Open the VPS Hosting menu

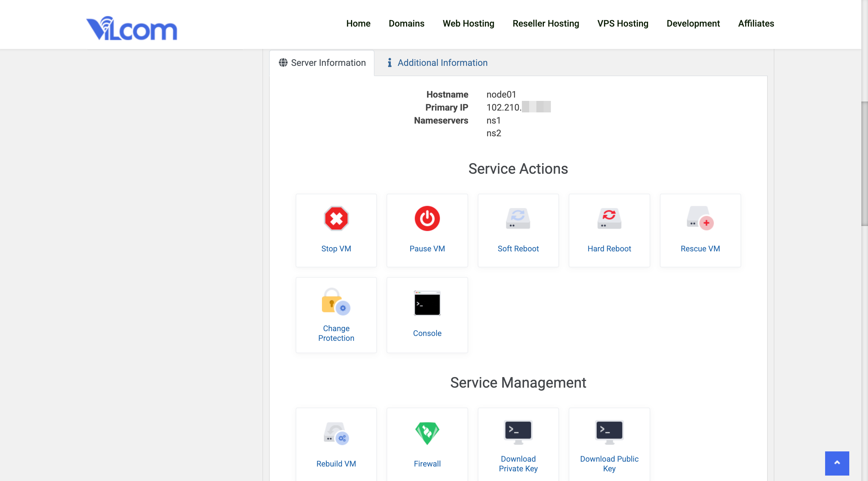623,24
